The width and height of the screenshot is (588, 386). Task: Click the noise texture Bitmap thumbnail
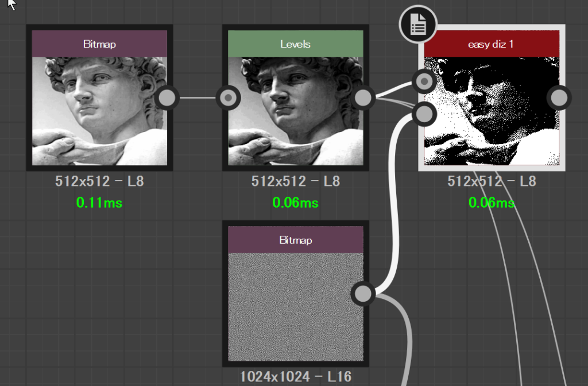tap(296, 307)
